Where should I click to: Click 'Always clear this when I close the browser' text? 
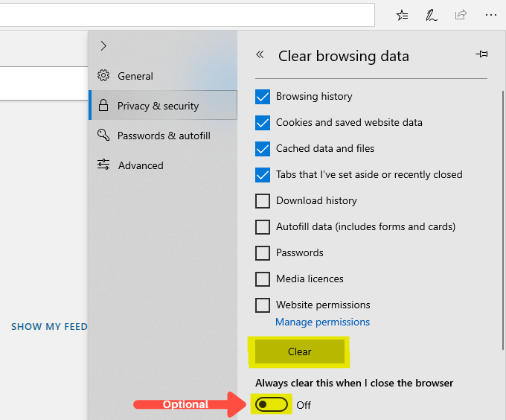click(354, 383)
